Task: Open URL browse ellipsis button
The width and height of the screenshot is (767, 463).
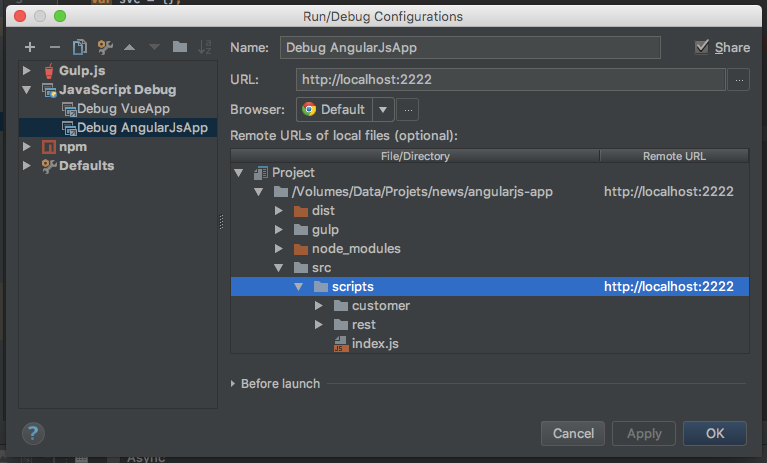Action: click(x=739, y=80)
